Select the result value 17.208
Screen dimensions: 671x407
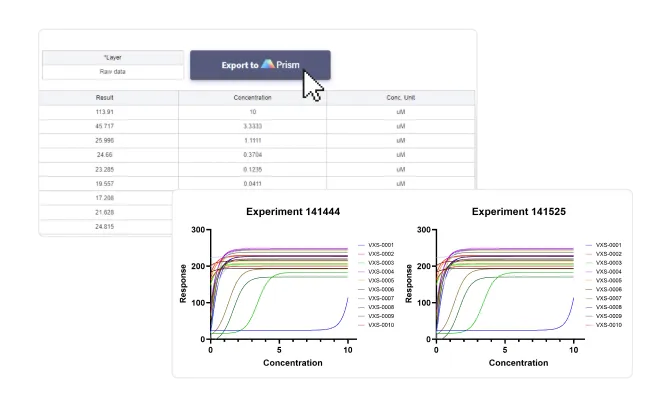[x=104, y=198]
